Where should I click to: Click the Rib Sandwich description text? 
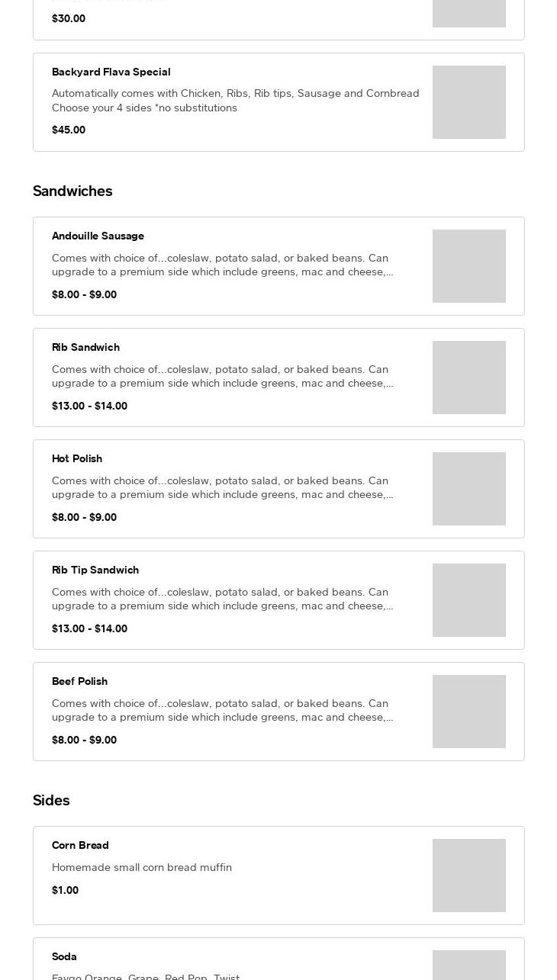222,376
